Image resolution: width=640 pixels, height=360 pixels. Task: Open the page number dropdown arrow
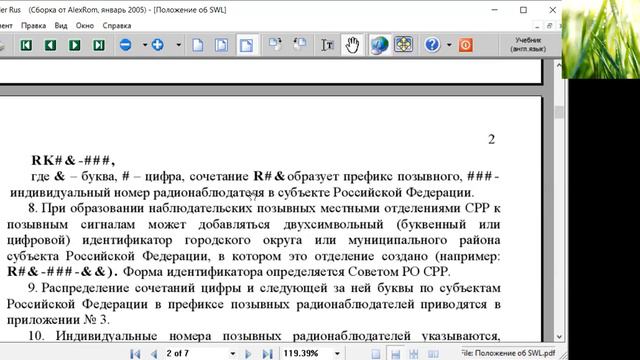pos(233,354)
